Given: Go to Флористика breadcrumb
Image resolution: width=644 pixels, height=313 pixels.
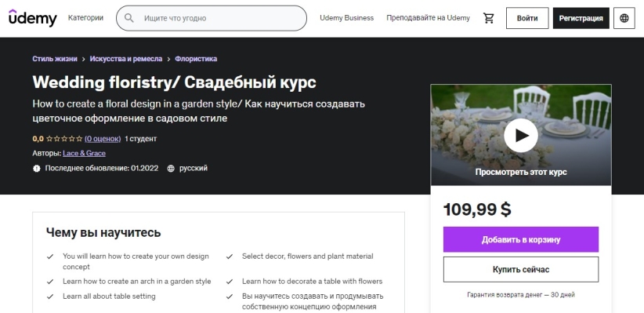Looking at the screenshot, I should click(196, 59).
